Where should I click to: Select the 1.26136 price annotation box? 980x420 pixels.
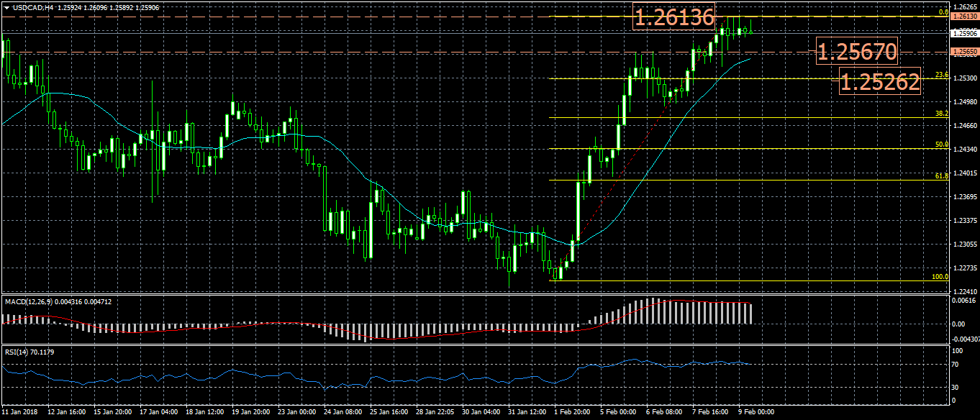[x=675, y=18]
